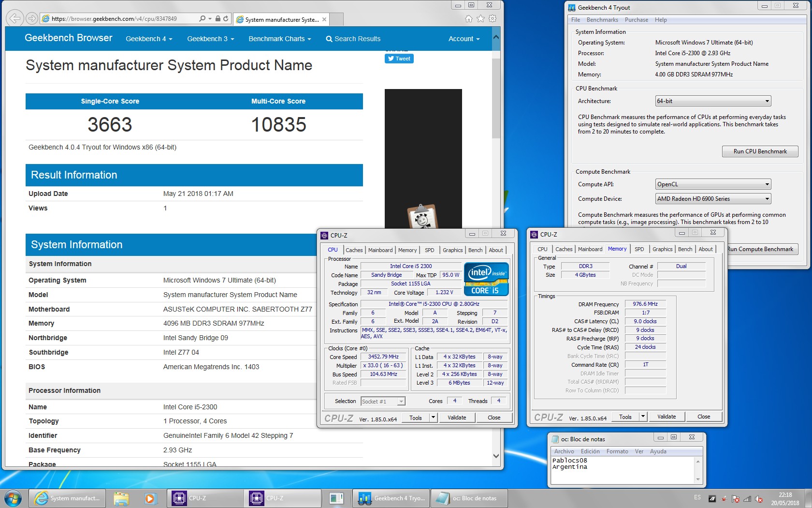Switch to SPD tab in CPU-Z Memory window
This screenshot has width=812, height=508.
(x=639, y=249)
